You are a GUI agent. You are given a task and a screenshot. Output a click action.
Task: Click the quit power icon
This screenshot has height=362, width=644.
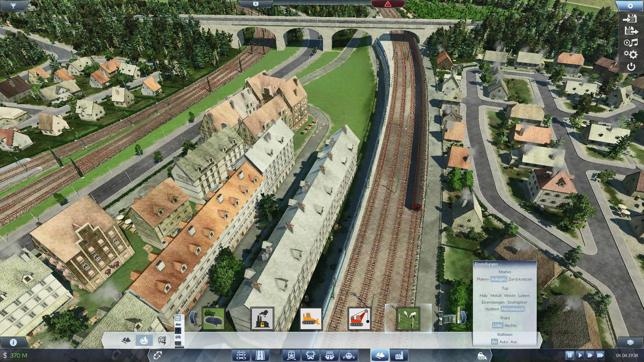pos(631,67)
